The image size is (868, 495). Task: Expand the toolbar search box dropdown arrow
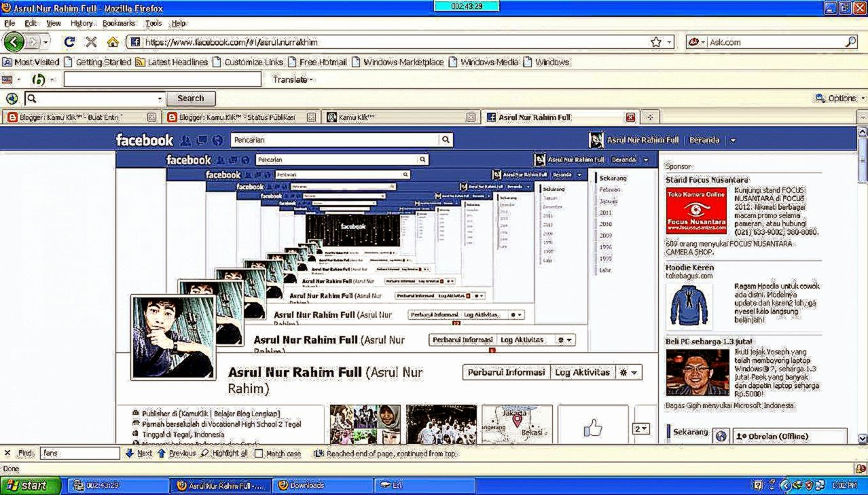pos(160,98)
